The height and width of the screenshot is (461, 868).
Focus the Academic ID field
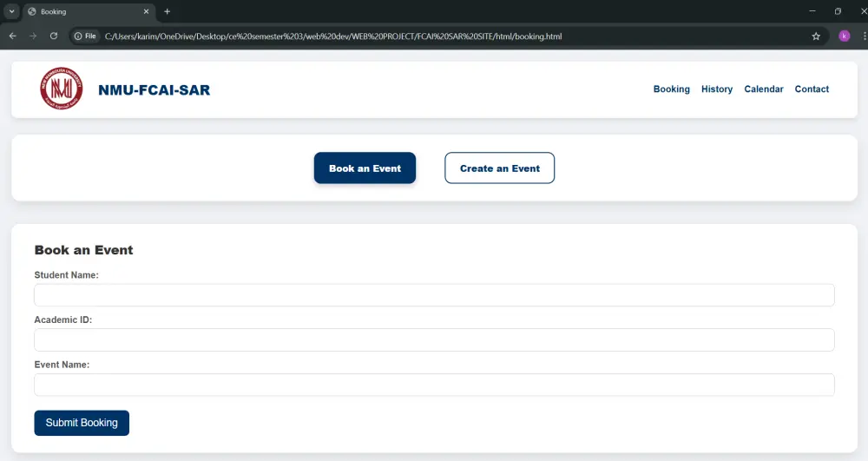pos(434,339)
